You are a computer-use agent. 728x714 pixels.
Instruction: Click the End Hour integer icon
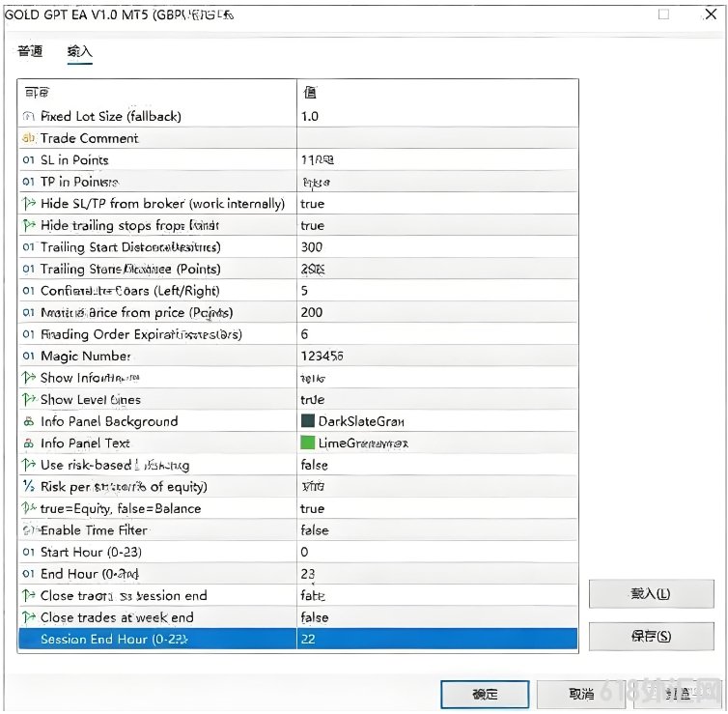(28, 574)
